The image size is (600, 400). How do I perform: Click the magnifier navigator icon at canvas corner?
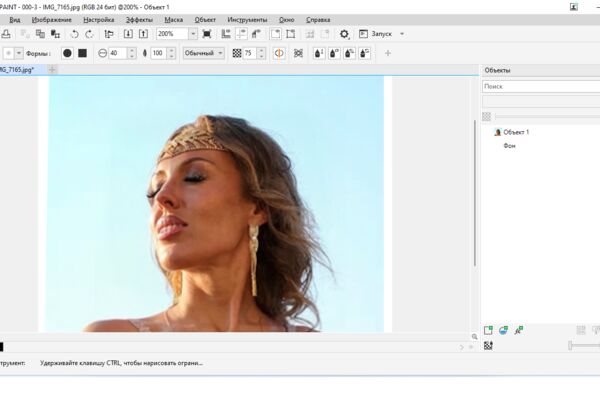tap(474, 337)
